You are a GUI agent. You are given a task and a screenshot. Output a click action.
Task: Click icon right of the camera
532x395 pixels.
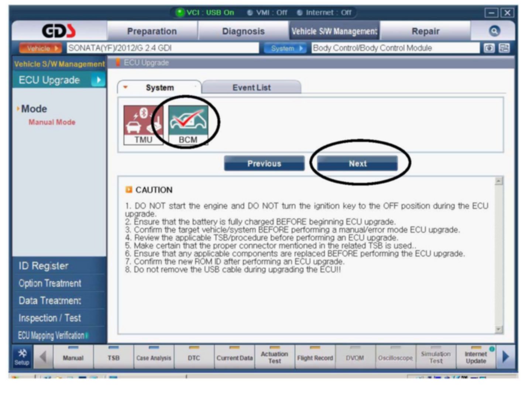point(504,48)
